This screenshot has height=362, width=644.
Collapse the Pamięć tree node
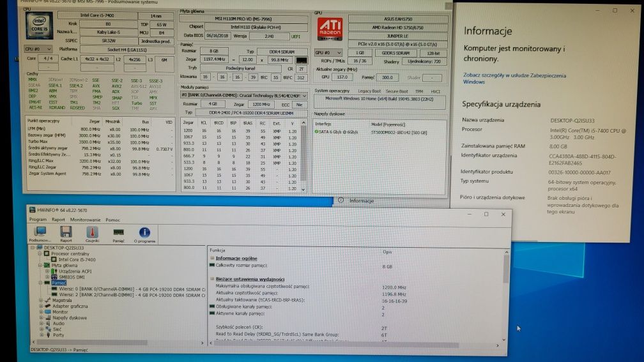(x=40, y=283)
